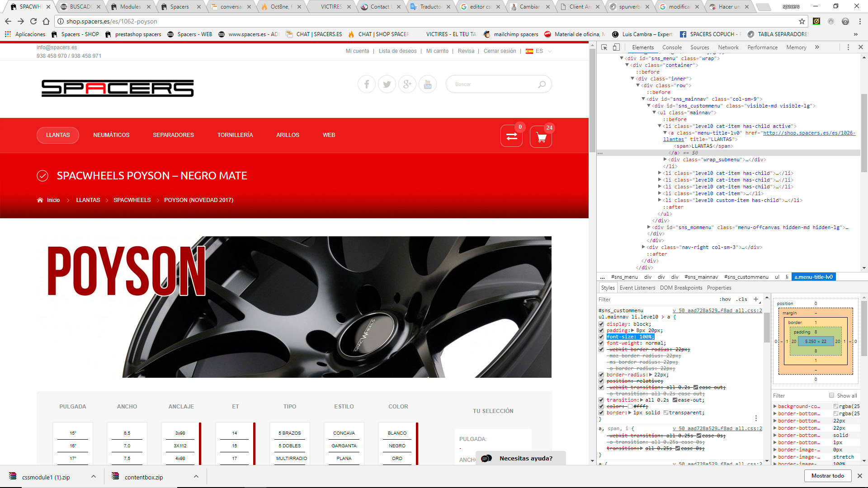Click the compare products arrows icon
The height and width of the screenshot is (488, 868).
(512, 136)
